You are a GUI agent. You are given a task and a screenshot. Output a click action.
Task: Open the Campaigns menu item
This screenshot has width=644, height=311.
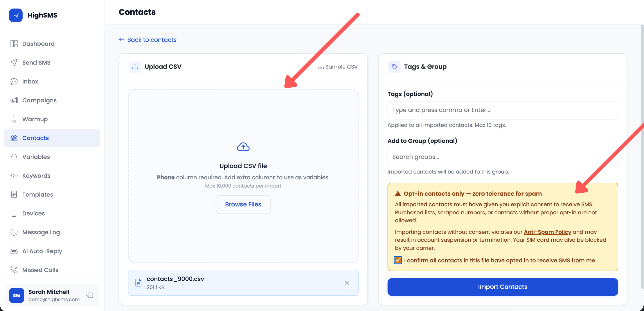coord(39,100)
